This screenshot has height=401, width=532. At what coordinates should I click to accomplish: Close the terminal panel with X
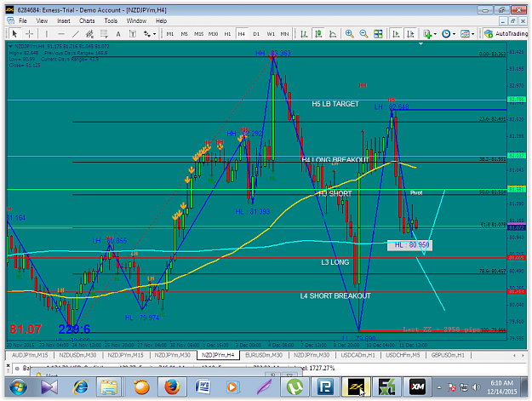9,365
